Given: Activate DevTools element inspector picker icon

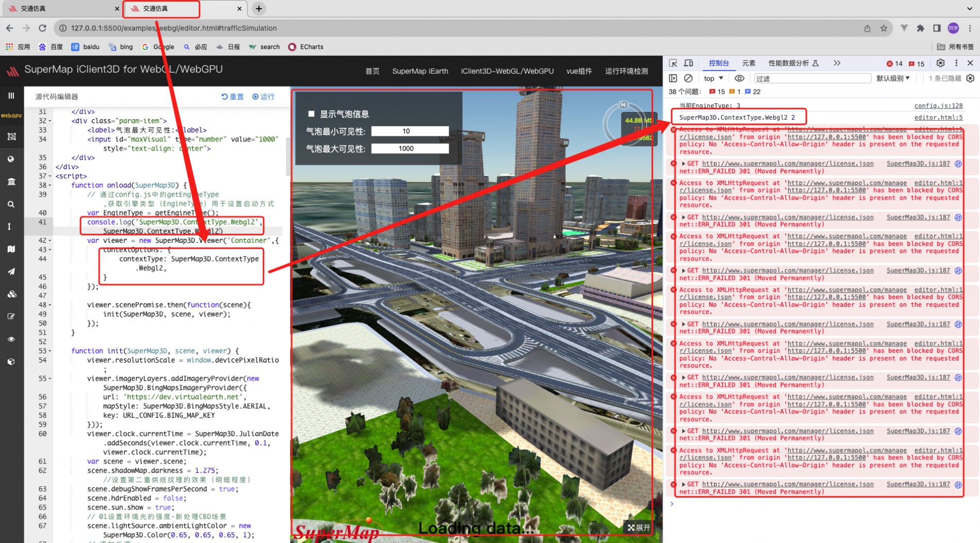Looking at the screenshot, I should click(673, 63).
